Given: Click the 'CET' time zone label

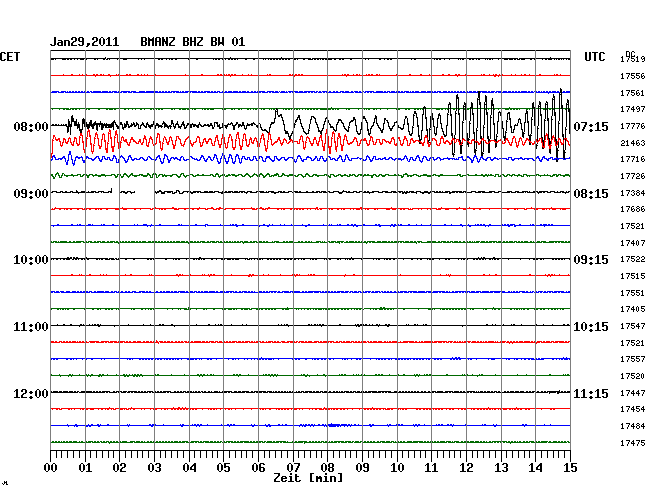Looking at the screenshot, I should tap(10, 57).
